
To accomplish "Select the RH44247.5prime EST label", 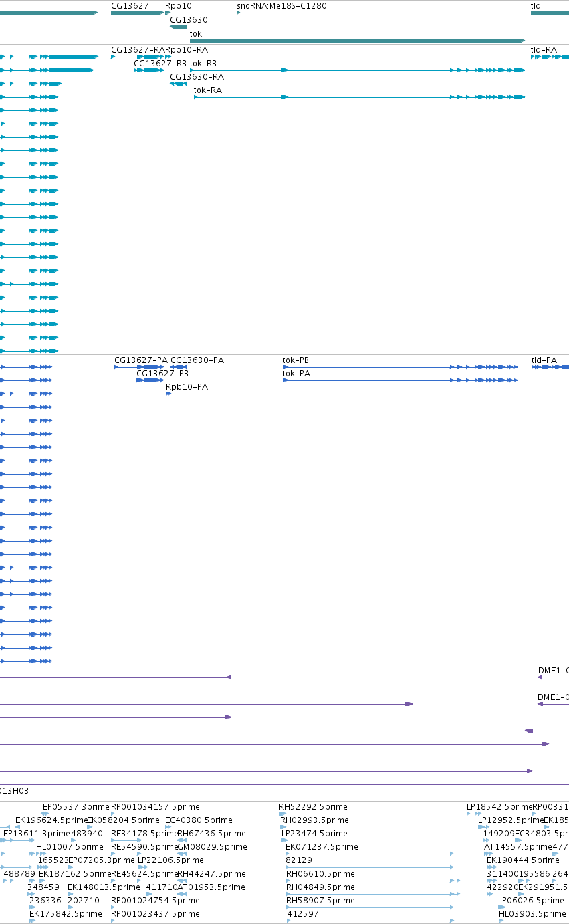I will tap(211, 873).
